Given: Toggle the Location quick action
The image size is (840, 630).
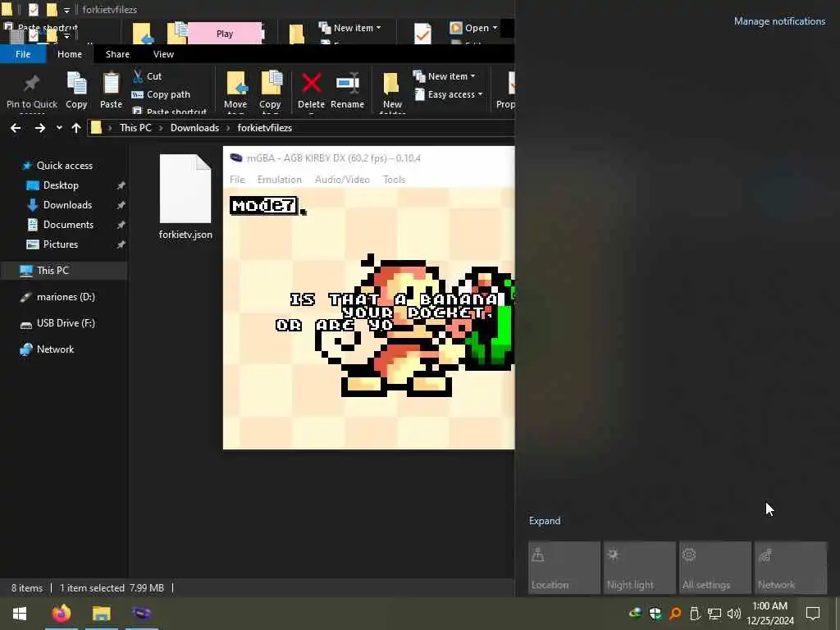Looking at the screenshot, I should click(x=564, y=568).
